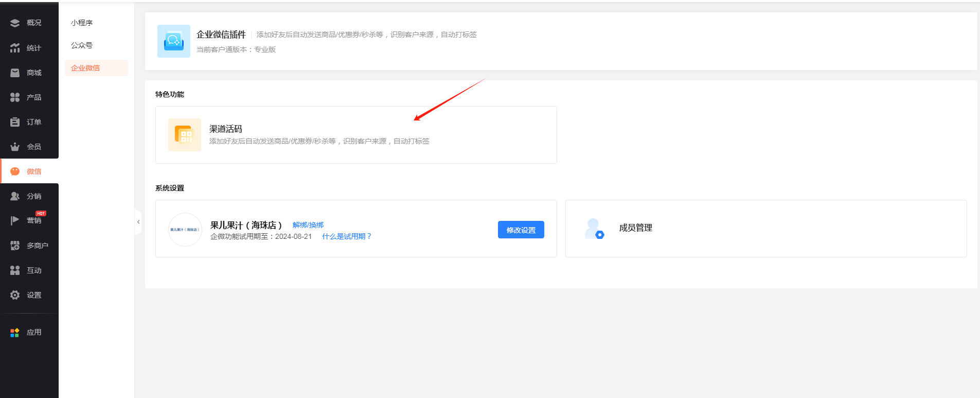Click the 渠道活码 card description text
The height and width of the screenshot is (398, 980).
(319, 141)
